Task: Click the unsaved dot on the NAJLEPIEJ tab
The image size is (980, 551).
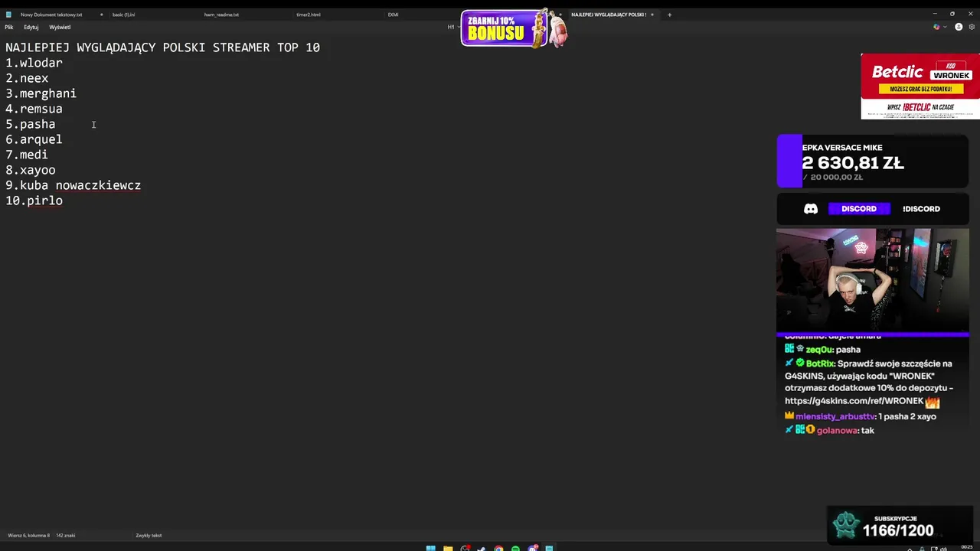Action: click(652, 15)
